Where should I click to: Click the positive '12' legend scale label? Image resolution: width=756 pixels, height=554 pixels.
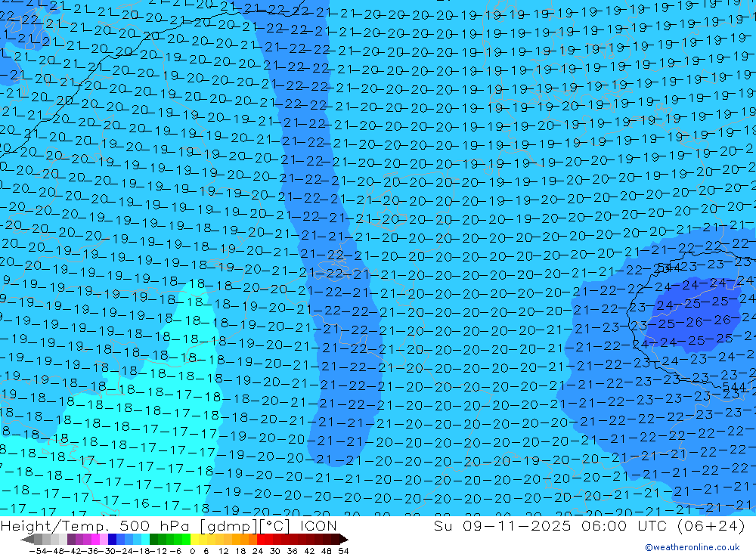click(x=224, y=551)
